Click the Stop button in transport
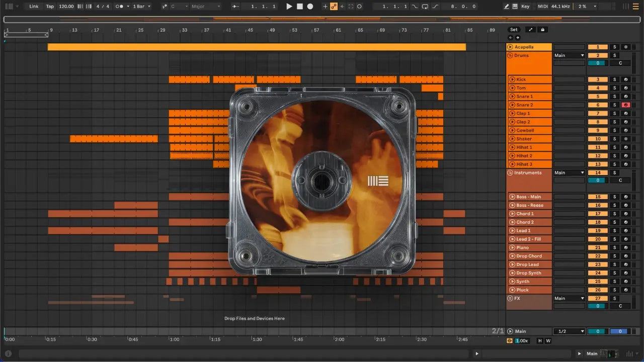 point(300,7)
